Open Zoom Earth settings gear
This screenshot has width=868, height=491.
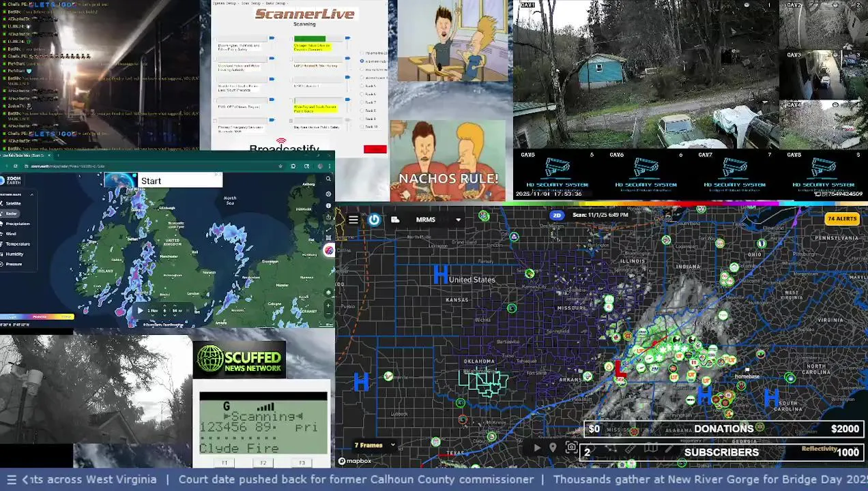point(328,194)
